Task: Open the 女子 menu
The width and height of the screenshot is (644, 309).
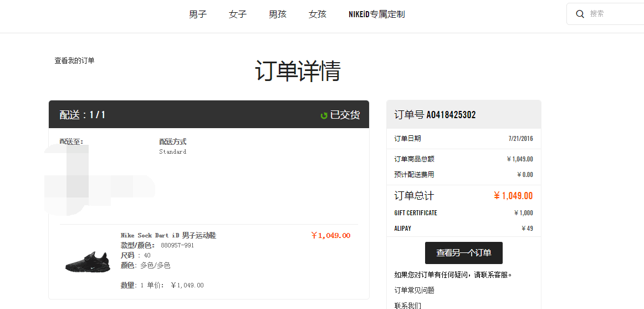Action: point(238,14)
